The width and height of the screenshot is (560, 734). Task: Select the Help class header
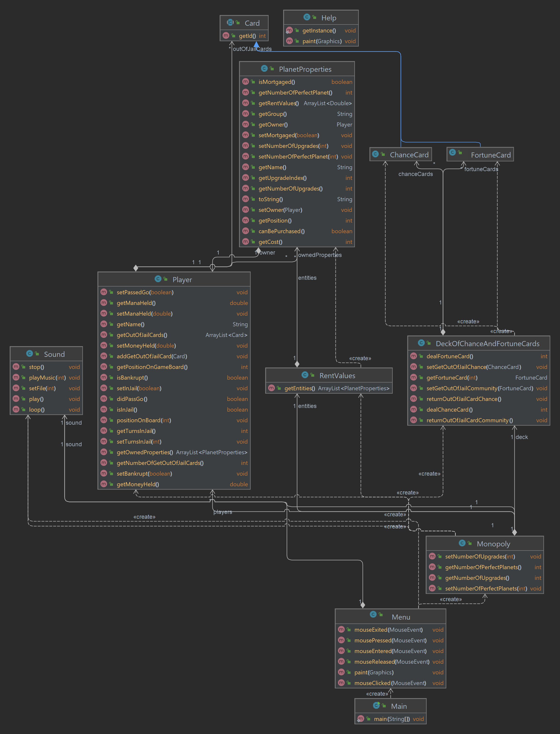tap(328, 18)
